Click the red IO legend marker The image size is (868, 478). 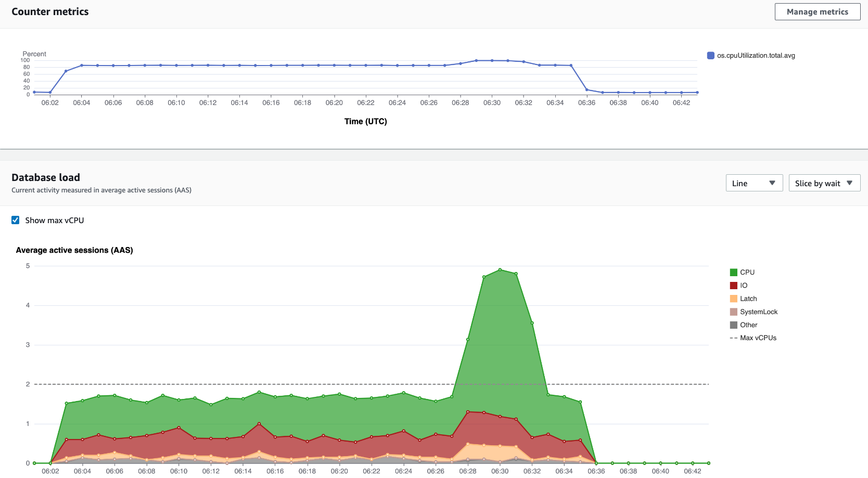coord(733,285)
